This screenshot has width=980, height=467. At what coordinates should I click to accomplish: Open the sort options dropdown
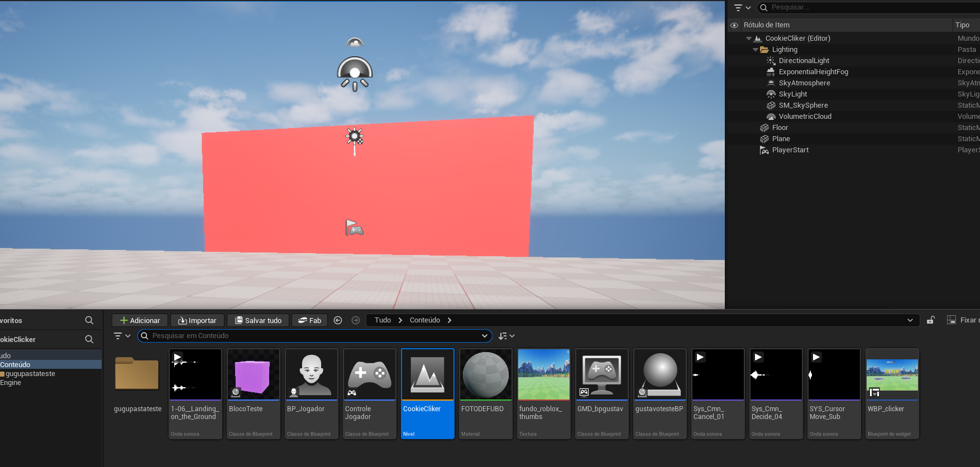coord(506,336)
